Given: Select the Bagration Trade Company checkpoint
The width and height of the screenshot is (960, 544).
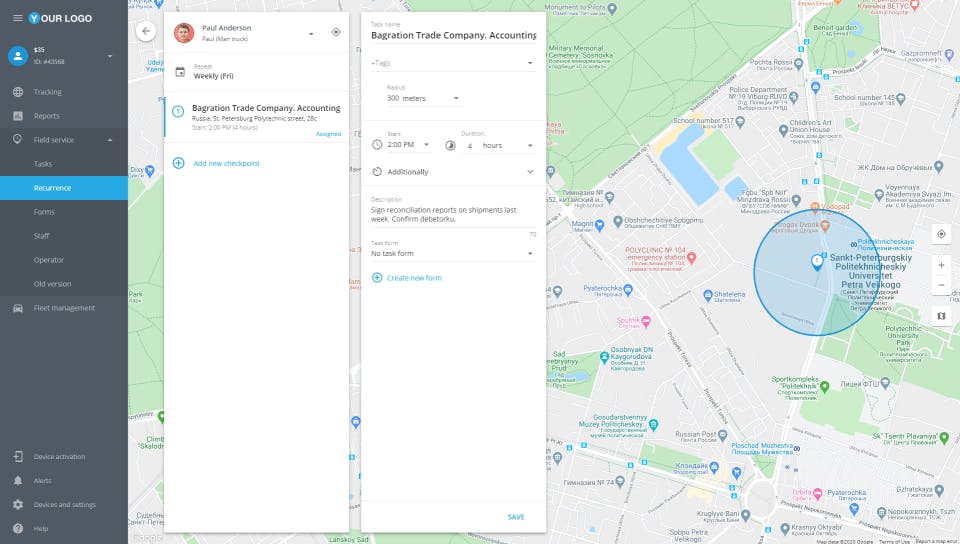Looking at the screenshot, I should (257, 117).
